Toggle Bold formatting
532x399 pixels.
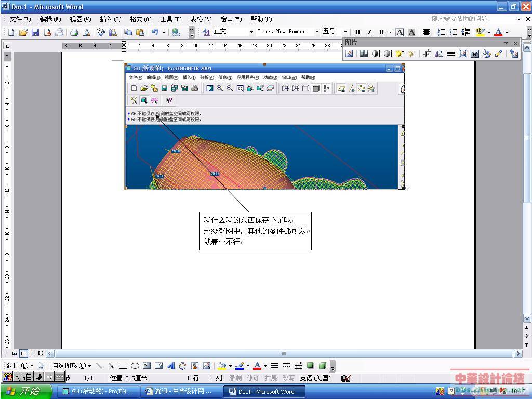pos(357,32)
